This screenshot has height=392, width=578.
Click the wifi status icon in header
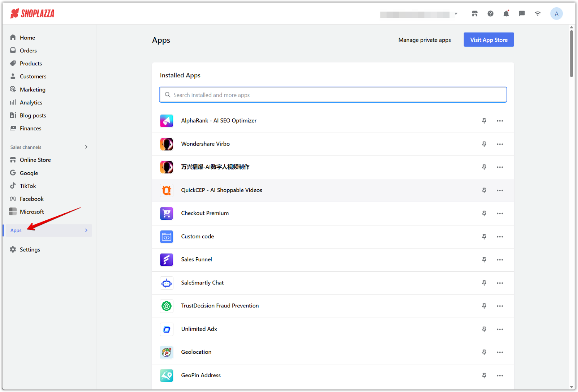(x=538, y=14)
